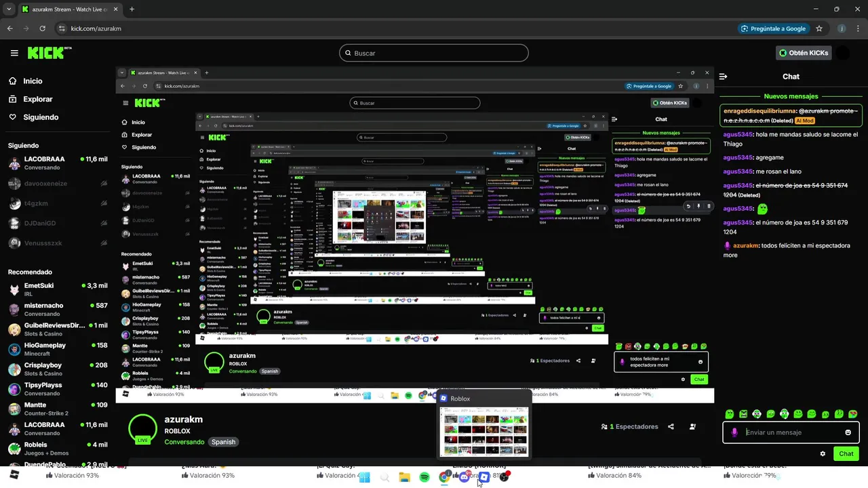Image resolution: width=868 pixels, height=488 pixels.
Task: Open the site information icon in address bar
Action: (x=62, y=28)
